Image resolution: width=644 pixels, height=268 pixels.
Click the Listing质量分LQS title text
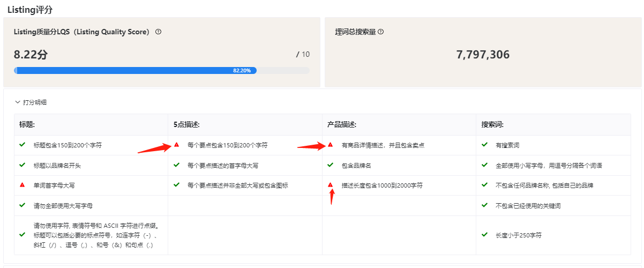pos(81,32)
